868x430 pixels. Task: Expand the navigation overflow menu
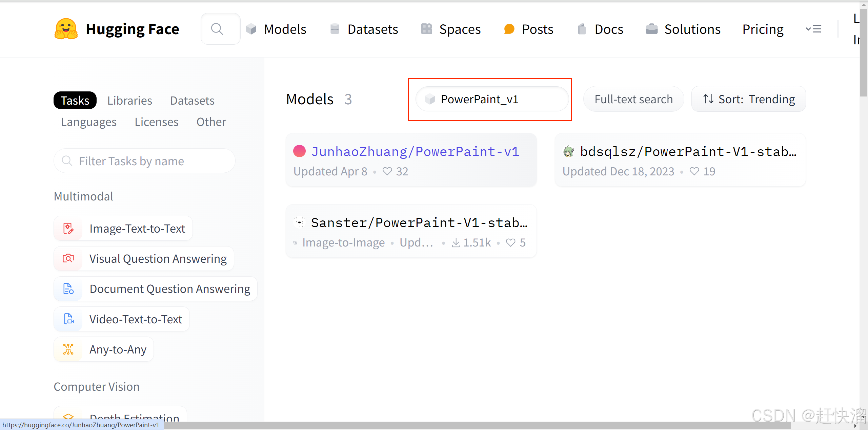813,29
